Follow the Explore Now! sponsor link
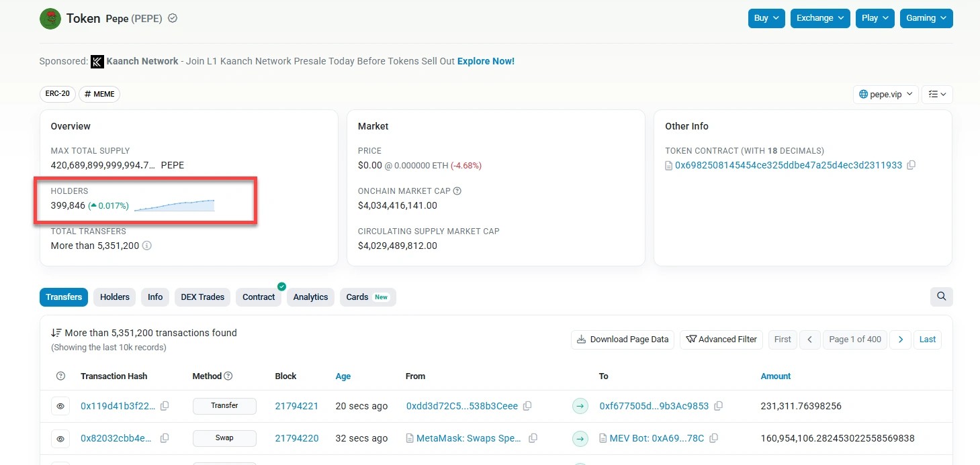 point(485,61)
